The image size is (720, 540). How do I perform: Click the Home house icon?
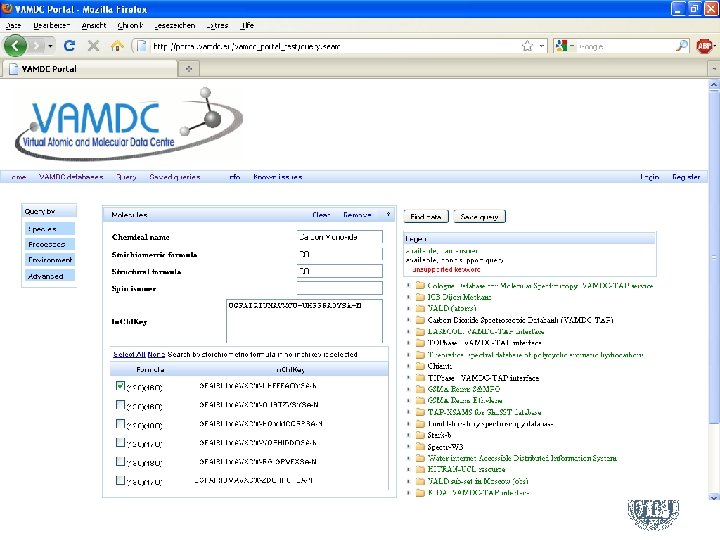tap(117, 45)
